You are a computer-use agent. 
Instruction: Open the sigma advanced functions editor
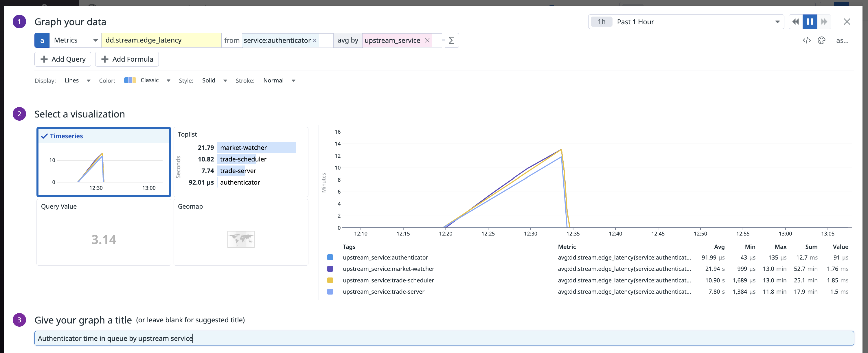click(452, 40)
